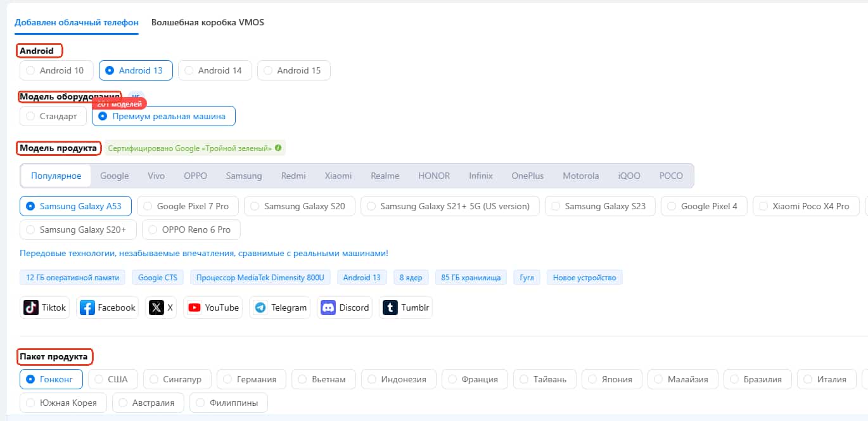Pick США as the product package region

tap(112, 379)
